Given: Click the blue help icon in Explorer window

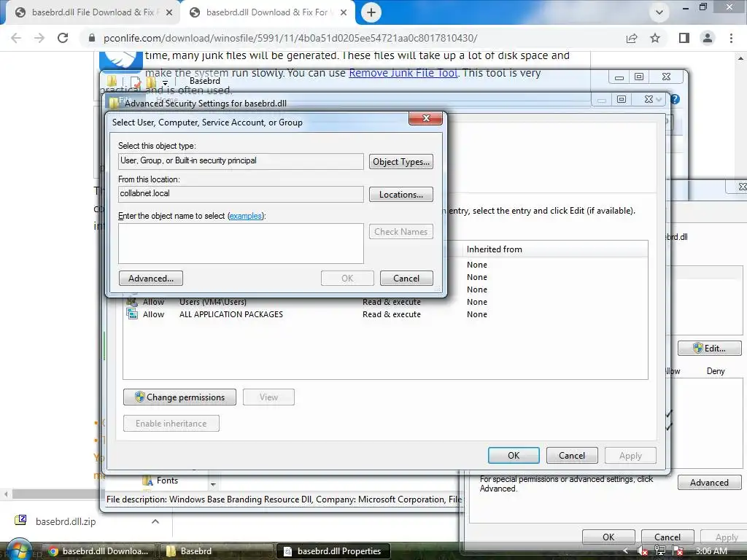Looking at the screenshot, I should [x=675, y=99].
